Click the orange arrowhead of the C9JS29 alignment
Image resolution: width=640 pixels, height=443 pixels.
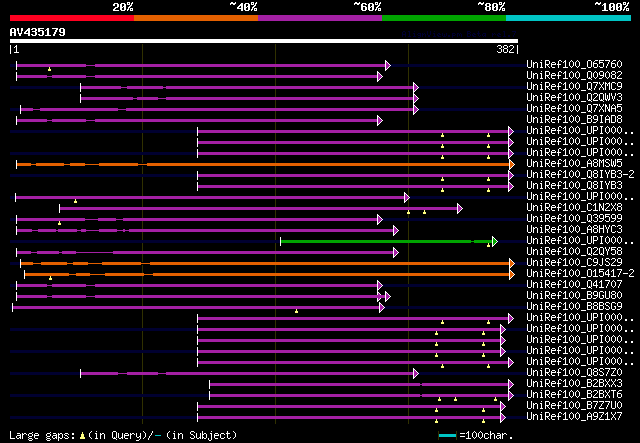(x=512, y=264)
